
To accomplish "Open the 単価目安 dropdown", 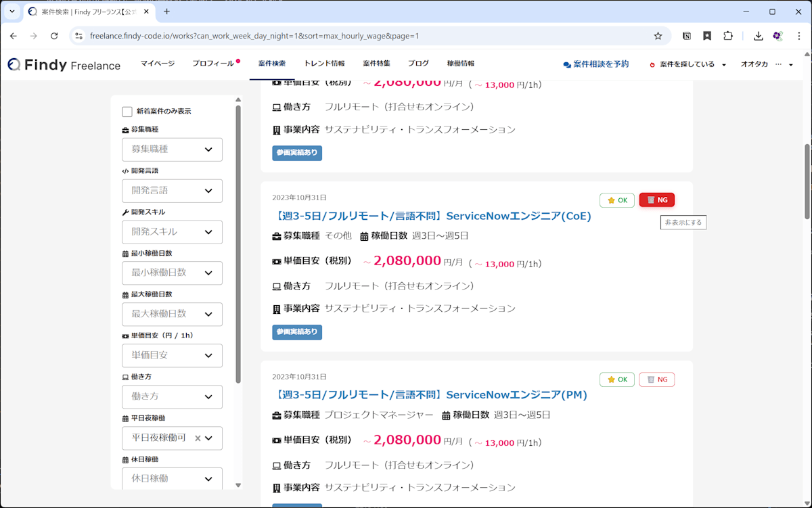I will (172, 355).
